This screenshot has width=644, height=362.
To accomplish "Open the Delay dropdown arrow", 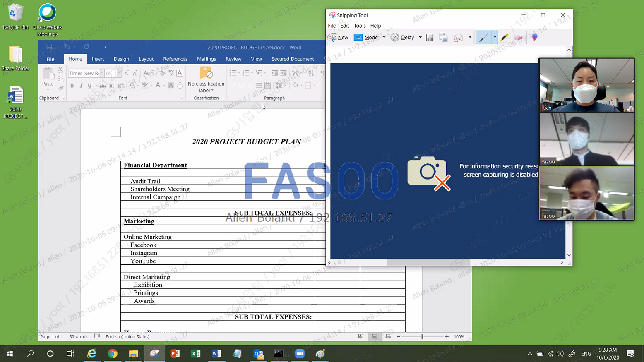I will (x=420, y=37).
